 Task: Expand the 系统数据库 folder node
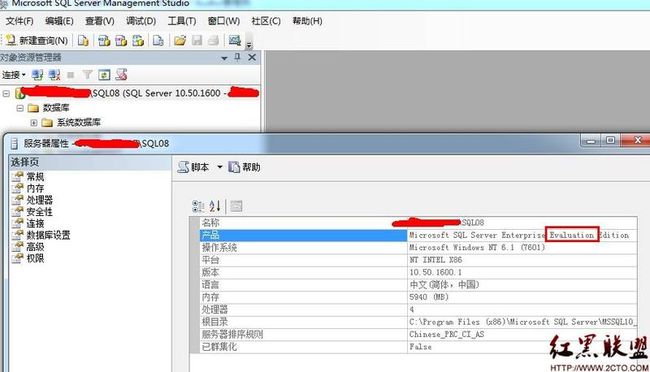point(34,123)
